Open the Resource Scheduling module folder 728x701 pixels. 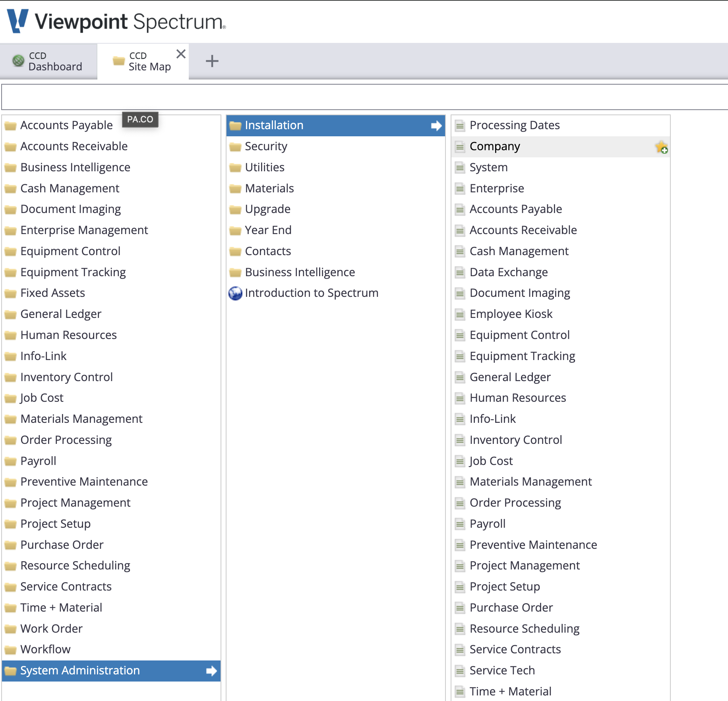[x=111, y=566]
